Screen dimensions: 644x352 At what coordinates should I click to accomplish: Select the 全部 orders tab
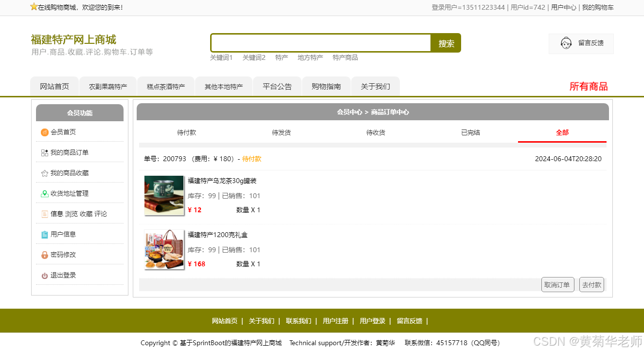coord(562,132)
